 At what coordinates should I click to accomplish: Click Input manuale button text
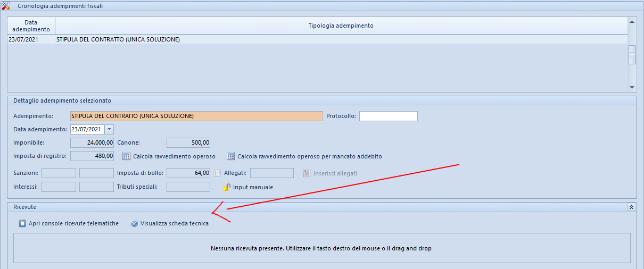coord(253,187)
